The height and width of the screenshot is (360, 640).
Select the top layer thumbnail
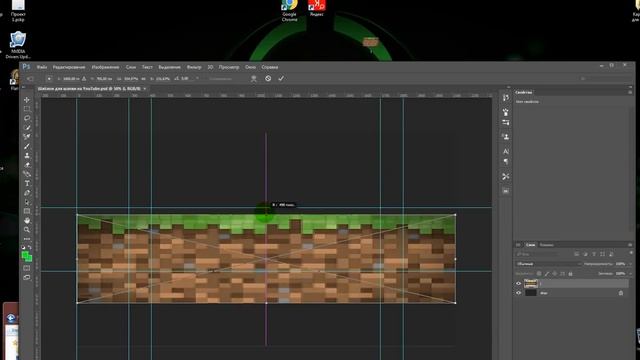(531, 283)
